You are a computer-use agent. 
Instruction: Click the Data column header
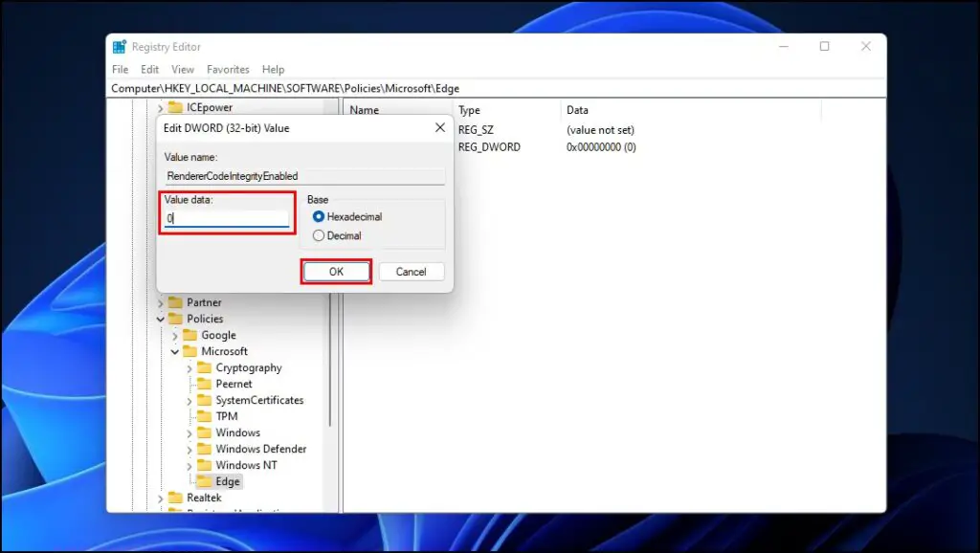click(x=577, y=110)
